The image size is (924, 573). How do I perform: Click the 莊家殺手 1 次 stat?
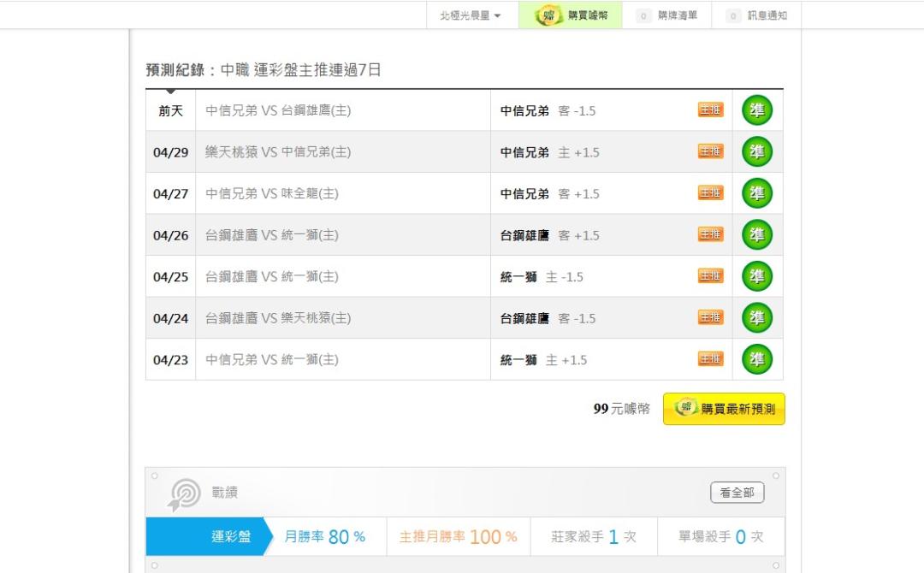click(594, 536)
